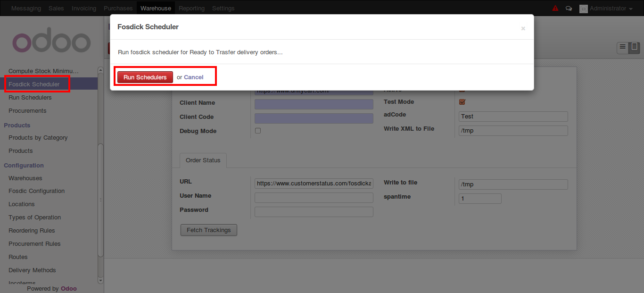Open Reordering Rules in the sidebar

pyautogui.click(x=32, y=231)
